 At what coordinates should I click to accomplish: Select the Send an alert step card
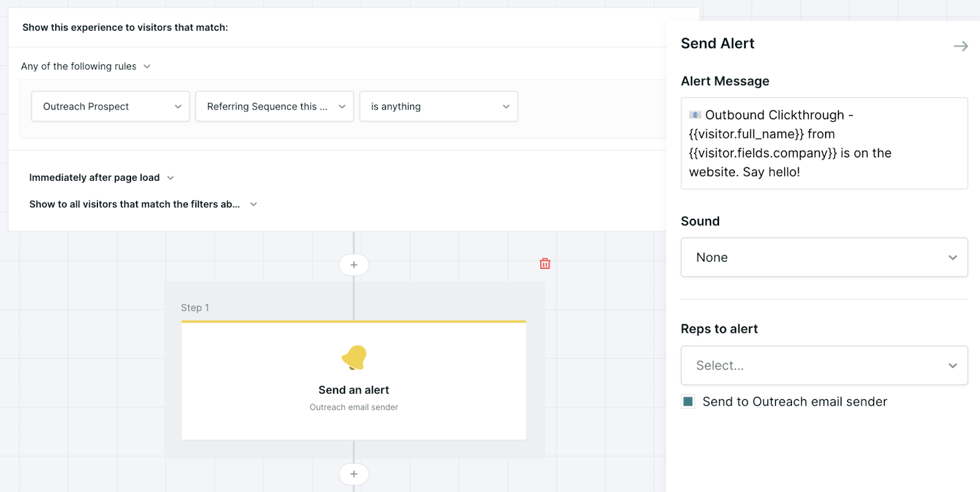tap(354, 380)
